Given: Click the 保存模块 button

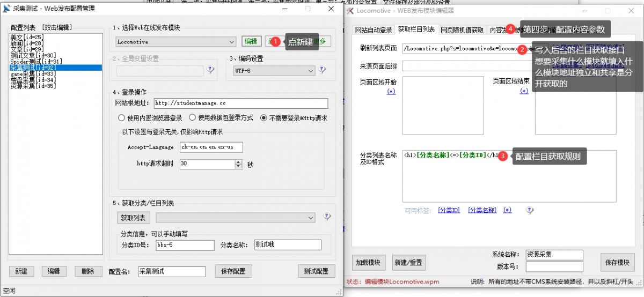Looking at the screenshot, I should (x=617, y=263).
